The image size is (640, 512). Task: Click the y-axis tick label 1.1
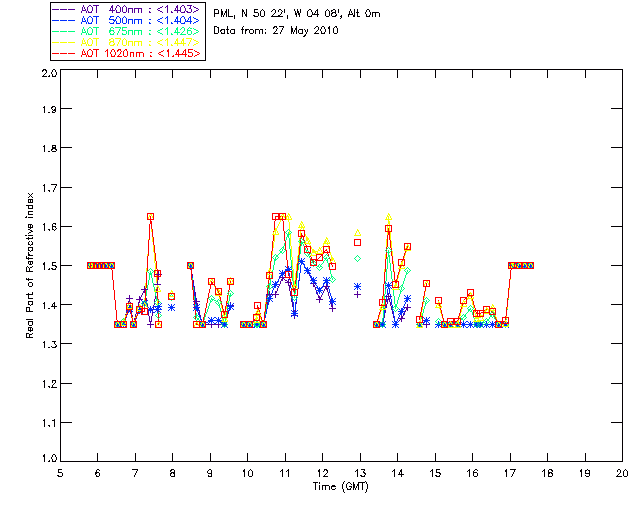[49, 423]
